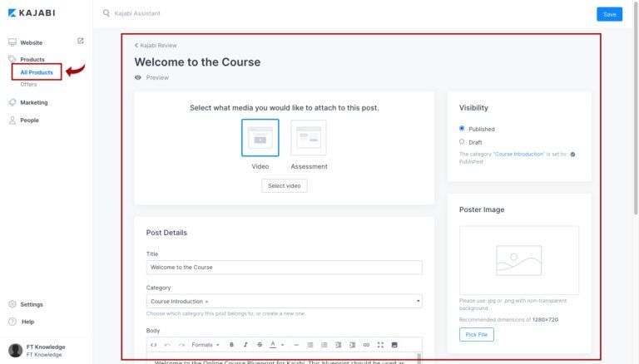Viewport: 639px width, 364px height.
Task: Open the Formats dropdown
Action: [x=206, y=345]
